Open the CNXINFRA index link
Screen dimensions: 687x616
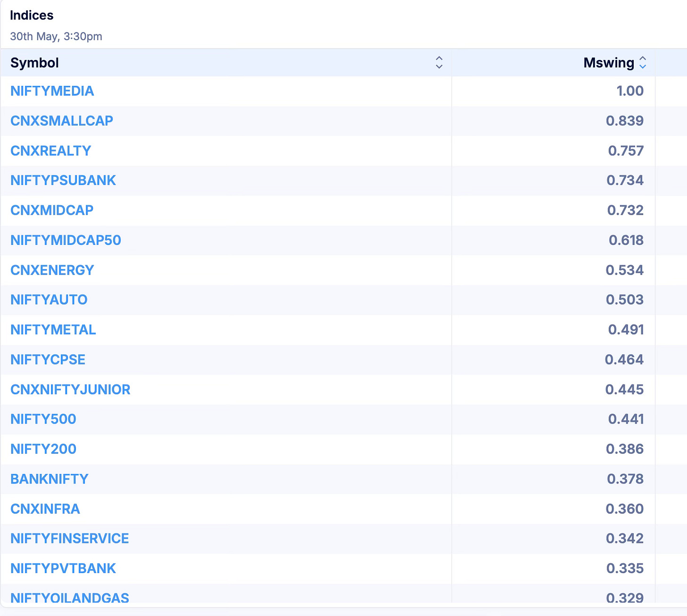[45, 509]
